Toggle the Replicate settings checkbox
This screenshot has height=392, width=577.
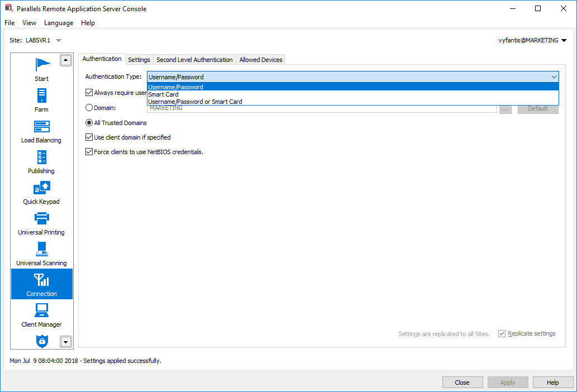[x=502, y=333]
